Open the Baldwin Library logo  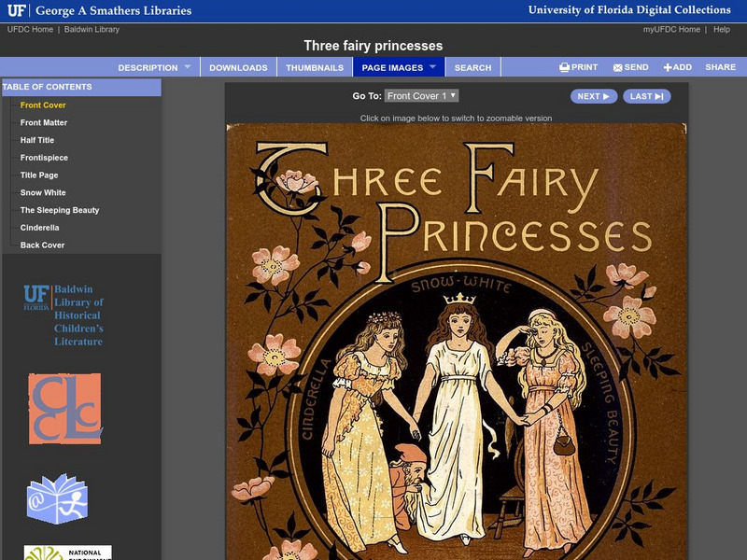[63, 315]
